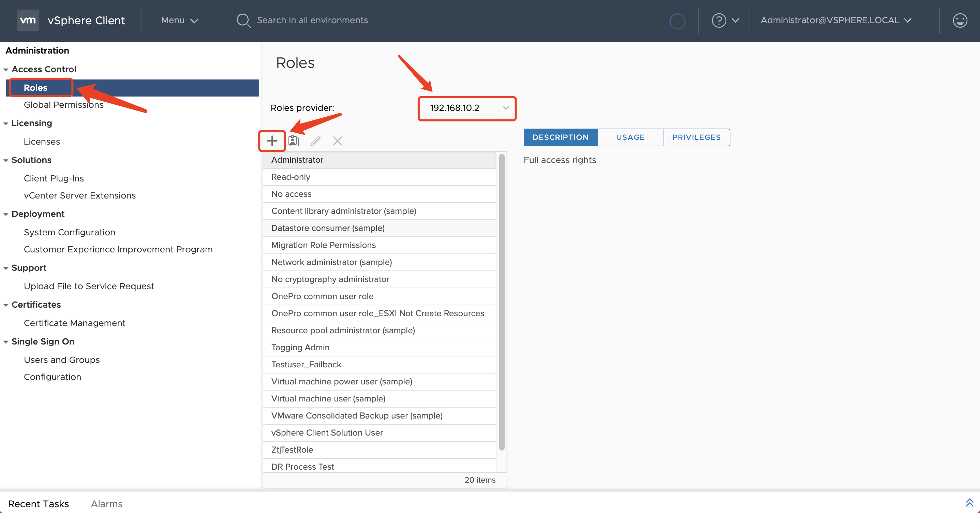Viewport: 980px width, 513px height.
Task: Open Upload File to Service Request
Action: click(89, 286)
